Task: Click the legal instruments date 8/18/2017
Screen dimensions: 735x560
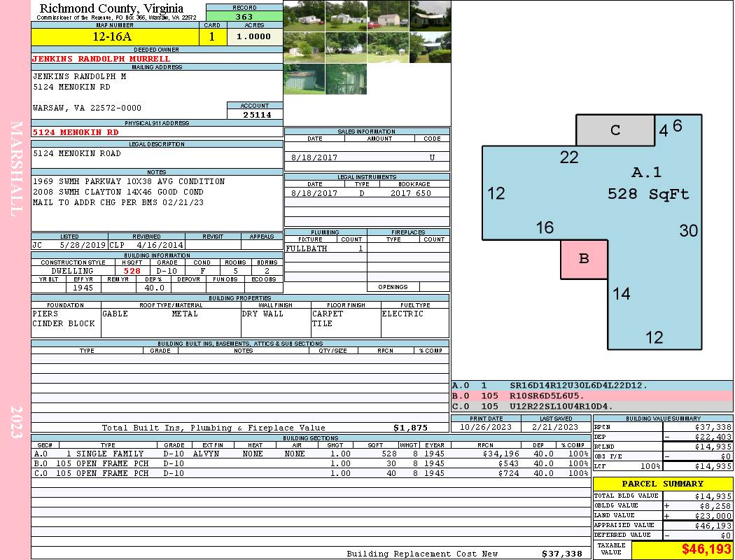Action: (x=314, y=193)
